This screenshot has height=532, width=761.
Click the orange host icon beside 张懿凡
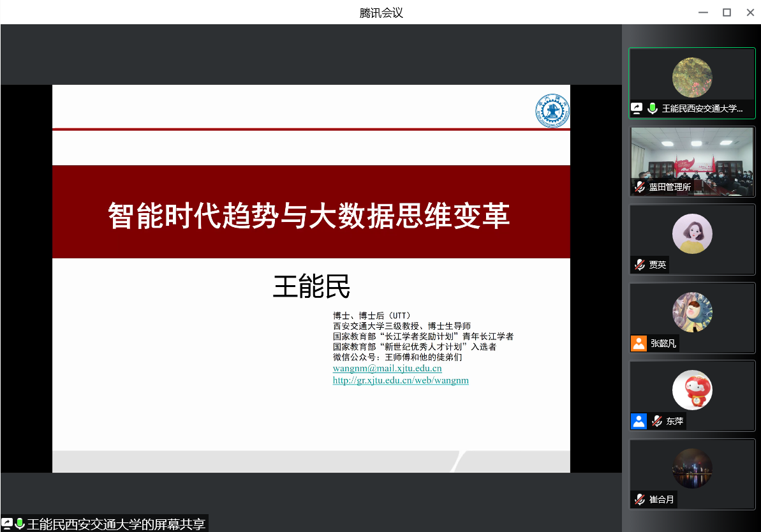tap(639, 343)
